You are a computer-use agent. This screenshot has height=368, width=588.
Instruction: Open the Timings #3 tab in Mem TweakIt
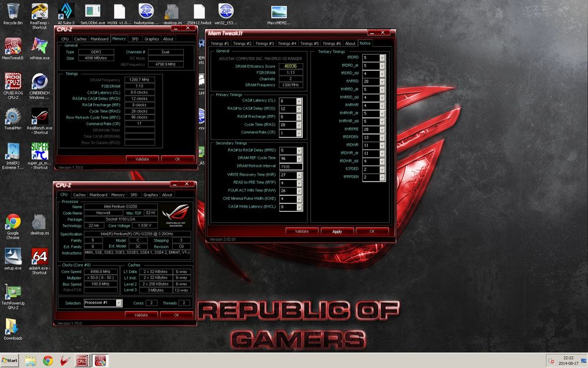coord(265,44)
